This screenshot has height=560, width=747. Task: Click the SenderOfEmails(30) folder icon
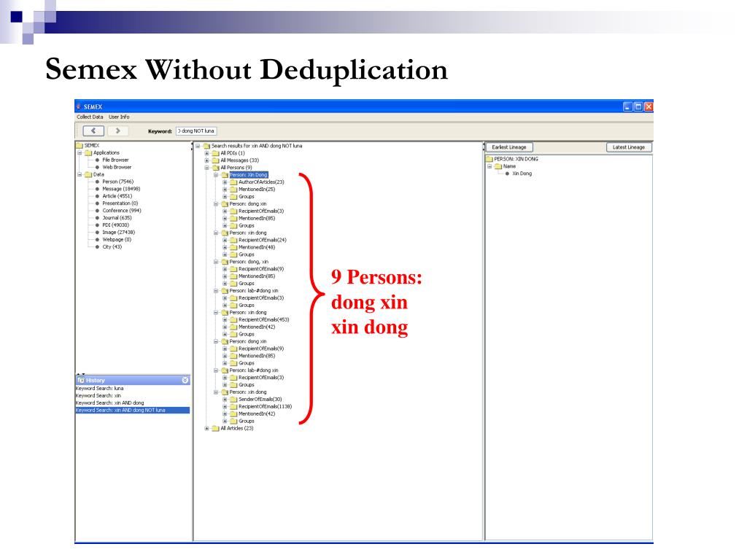[233, 400]
